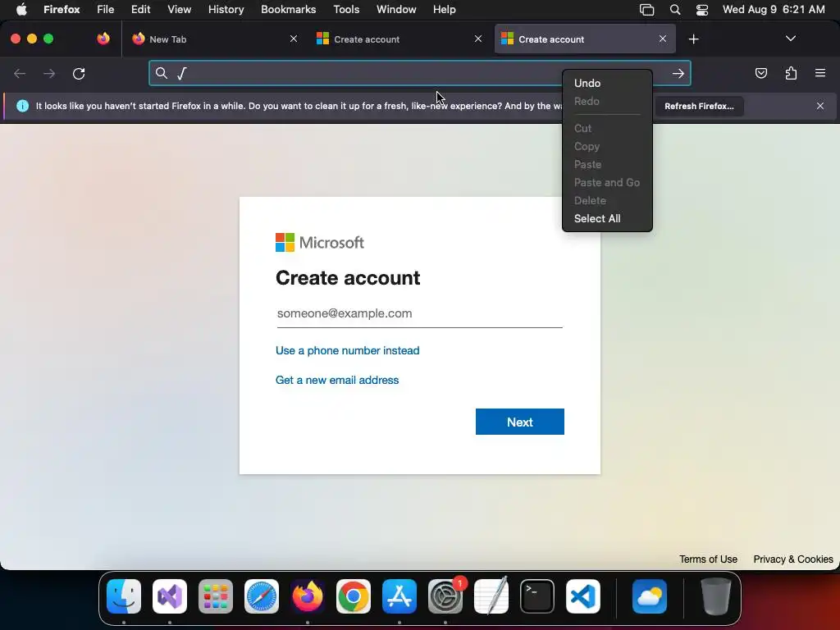Viewport: 840px width, 630px height.
Task: Switch to the New Tab tab
Action: pos(214,39)
